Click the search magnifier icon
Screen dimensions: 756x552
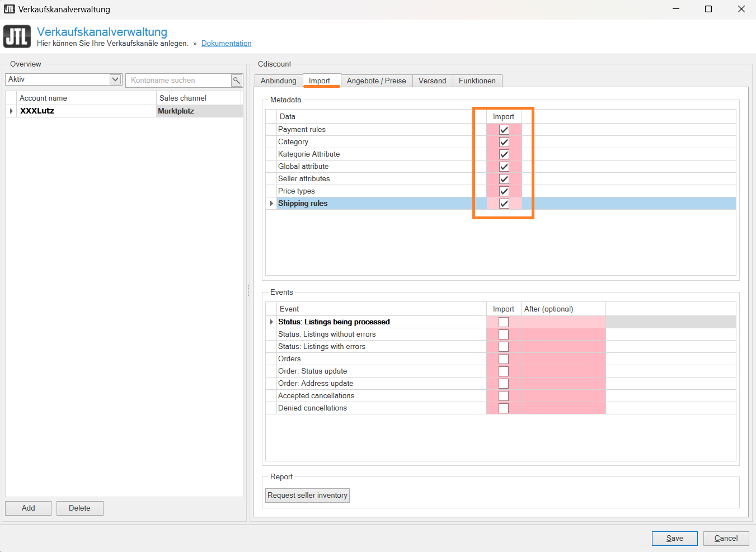[x=237, y=81]
